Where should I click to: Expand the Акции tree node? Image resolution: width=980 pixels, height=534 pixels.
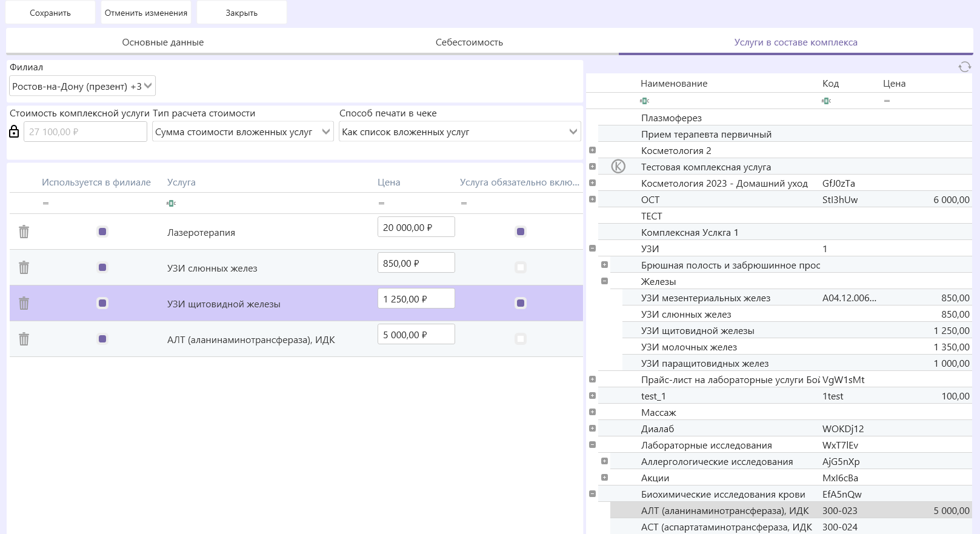(605, 477)
